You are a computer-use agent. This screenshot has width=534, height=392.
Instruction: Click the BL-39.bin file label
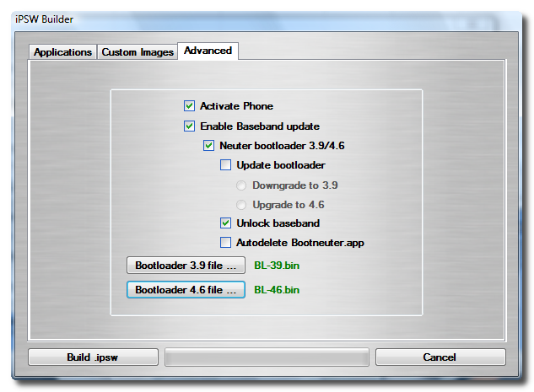click(277, 265)
